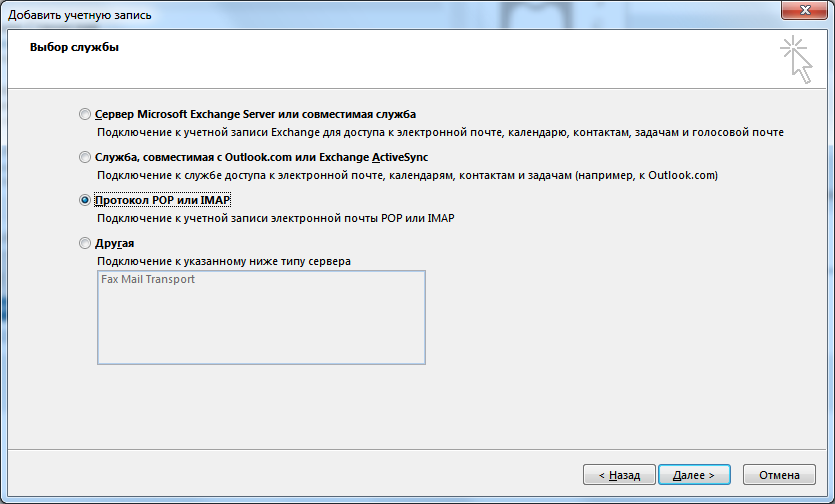This screenshot has width=835, height=504.
Task: Choose the Outlook.com or Exchange ActiveSync radio button
Action: pos(84,157)
